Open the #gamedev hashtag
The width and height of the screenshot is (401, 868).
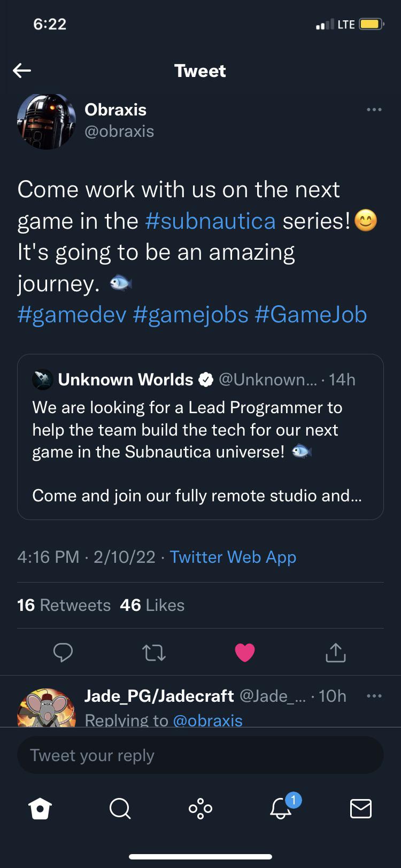pos(72,315)
